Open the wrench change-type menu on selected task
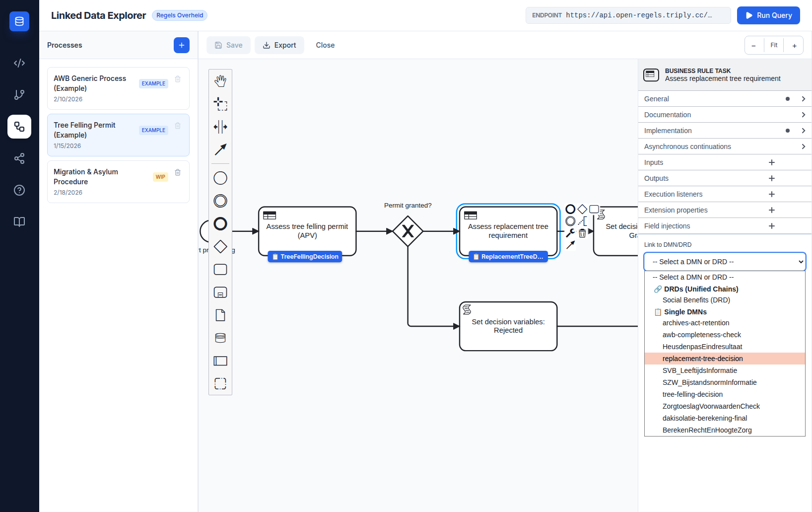 pos(570,232)
